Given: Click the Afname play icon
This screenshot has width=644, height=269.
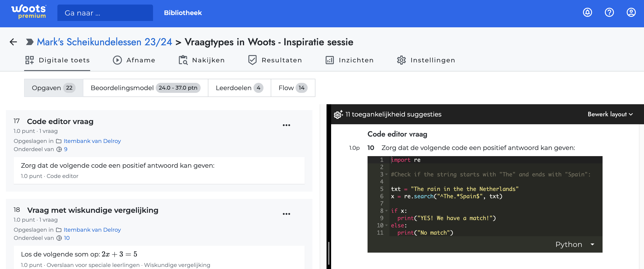Looking at the screenshot, I should (x=117, y=60).
